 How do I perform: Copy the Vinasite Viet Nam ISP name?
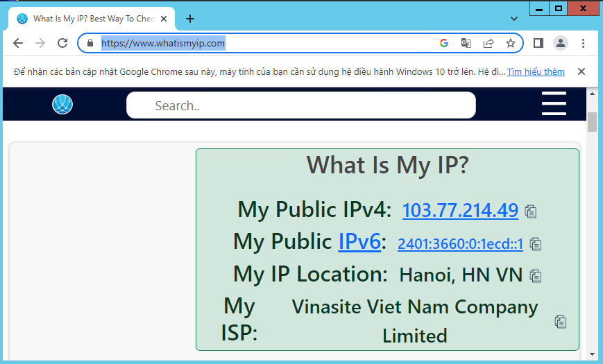(561, 322)
